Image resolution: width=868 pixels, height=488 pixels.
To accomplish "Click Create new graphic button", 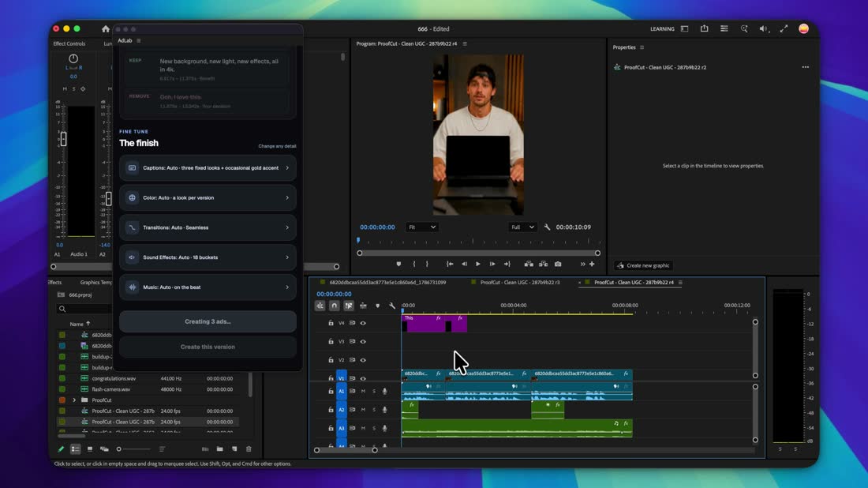I will point(643,265).
